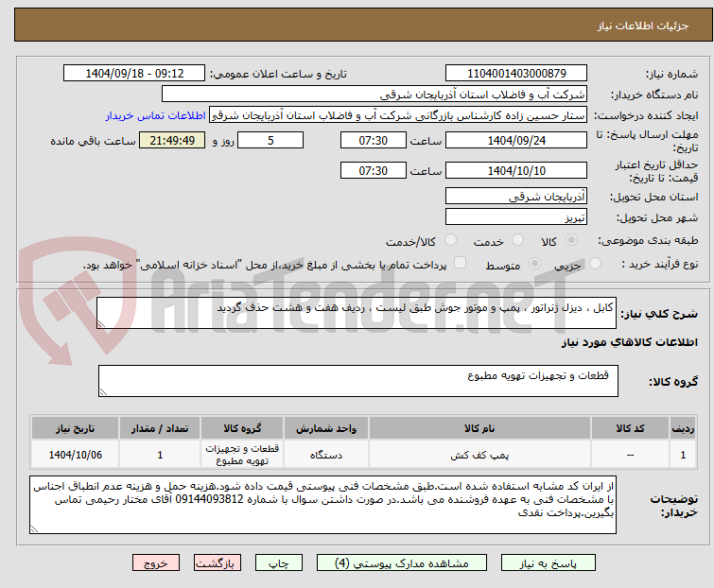The image size is (714, 588).
Task: Click the ساعت باقی مانده label
Action: click(93, 141)
